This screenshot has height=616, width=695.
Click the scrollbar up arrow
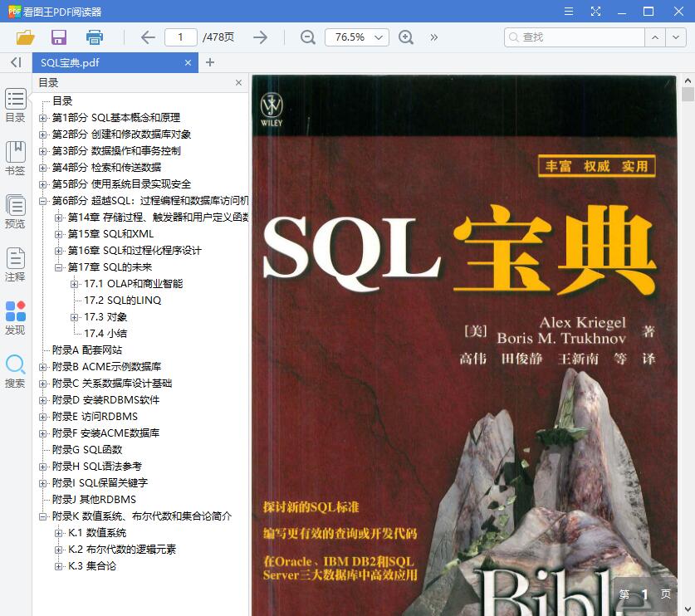tap(688, 81)
